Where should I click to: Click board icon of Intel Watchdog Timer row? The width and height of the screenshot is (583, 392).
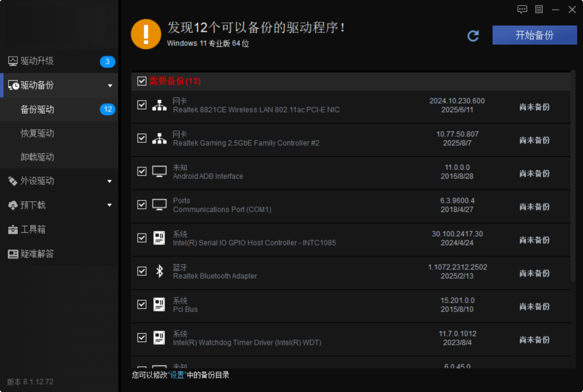(159, 338)
